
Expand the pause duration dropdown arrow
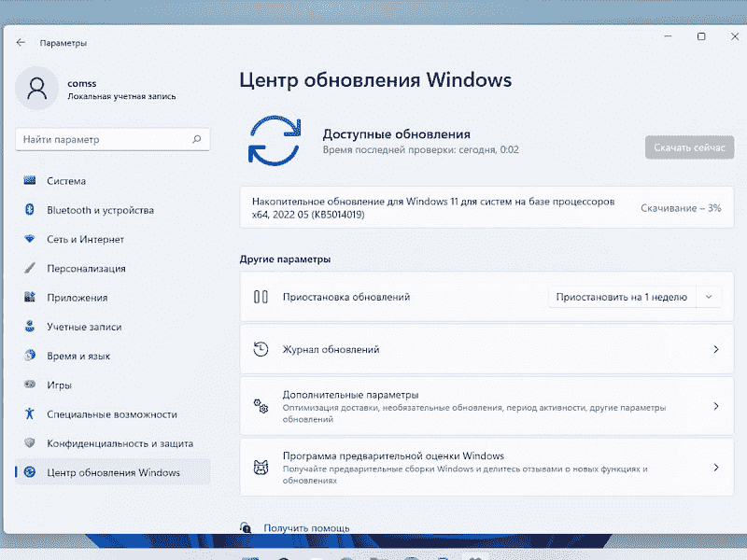709,297
